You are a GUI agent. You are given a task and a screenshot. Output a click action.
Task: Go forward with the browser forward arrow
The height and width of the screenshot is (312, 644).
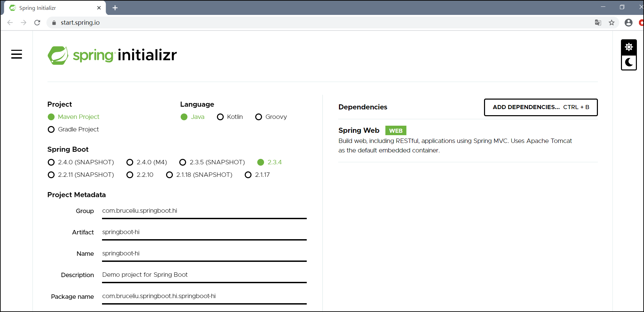click(x=23, y=23)
